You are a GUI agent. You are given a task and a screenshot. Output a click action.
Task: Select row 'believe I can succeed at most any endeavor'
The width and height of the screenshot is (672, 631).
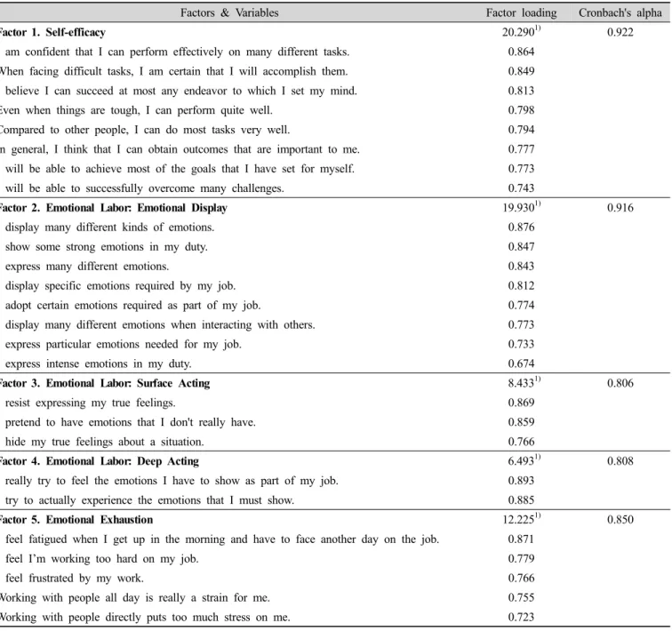coord(179,91)
